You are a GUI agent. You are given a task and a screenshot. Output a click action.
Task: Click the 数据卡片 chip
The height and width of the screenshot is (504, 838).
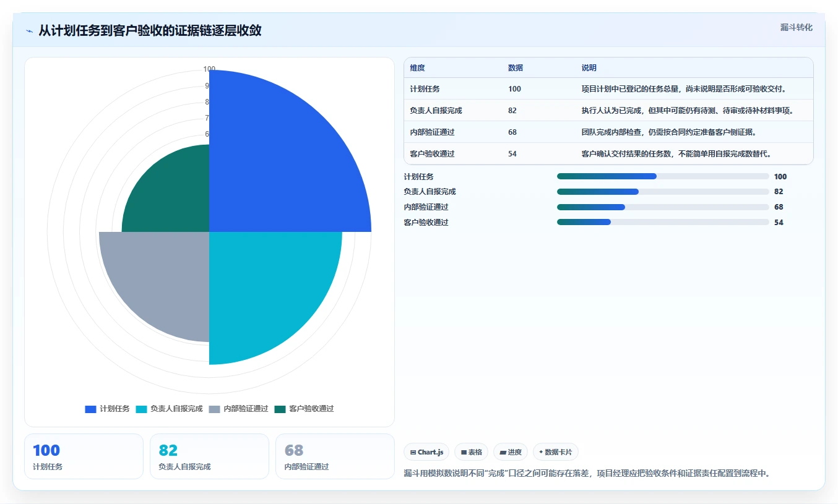556,452
